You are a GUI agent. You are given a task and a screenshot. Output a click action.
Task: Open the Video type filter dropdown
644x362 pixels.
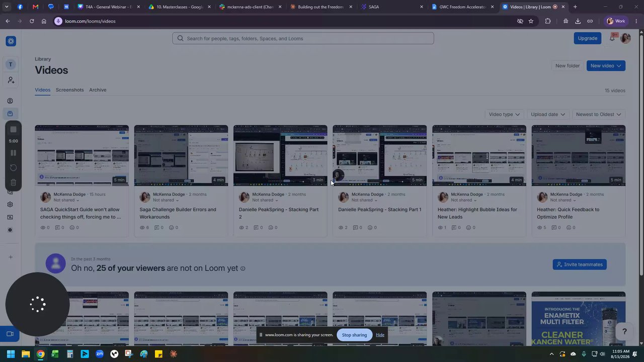pos(505,115)
